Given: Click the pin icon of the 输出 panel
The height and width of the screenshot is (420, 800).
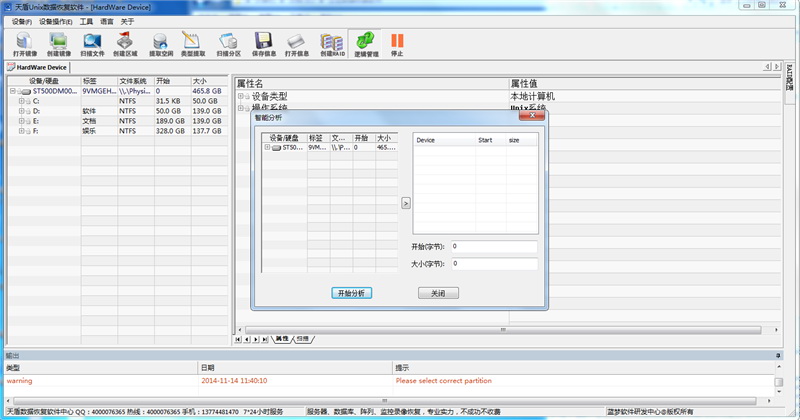Looking at the screenshot, I should 778,356.
